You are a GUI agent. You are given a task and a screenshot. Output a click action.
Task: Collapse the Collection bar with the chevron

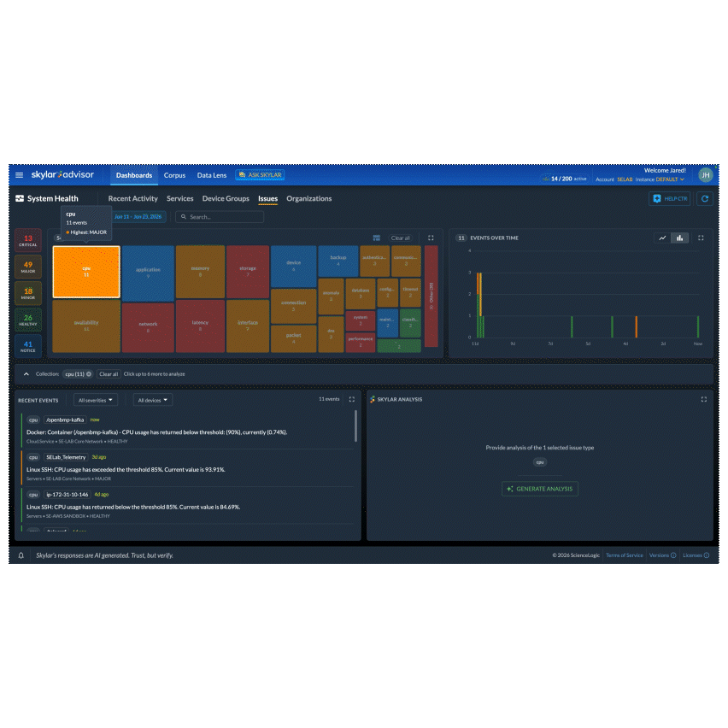[x=26, y=374]
